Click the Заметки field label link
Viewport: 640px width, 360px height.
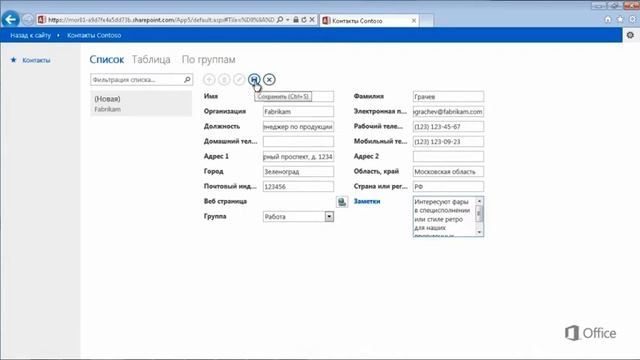(367, 201)
